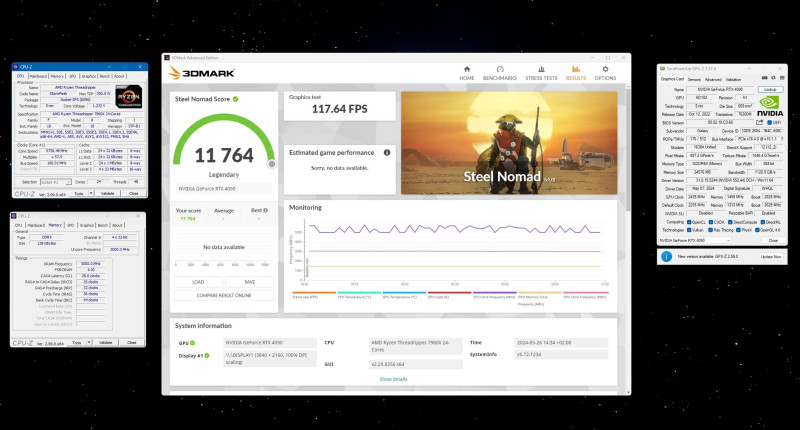Click the 3DMark logo
Image resolution: width=800 pixels, height=430 pixels.
click(202, 73)
